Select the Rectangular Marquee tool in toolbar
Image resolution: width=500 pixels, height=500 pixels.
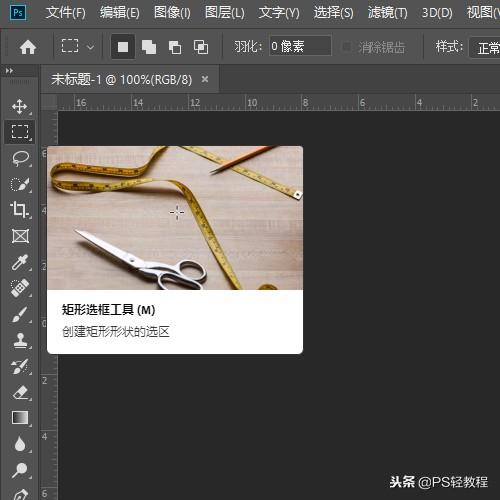click(x=20, y=132)
